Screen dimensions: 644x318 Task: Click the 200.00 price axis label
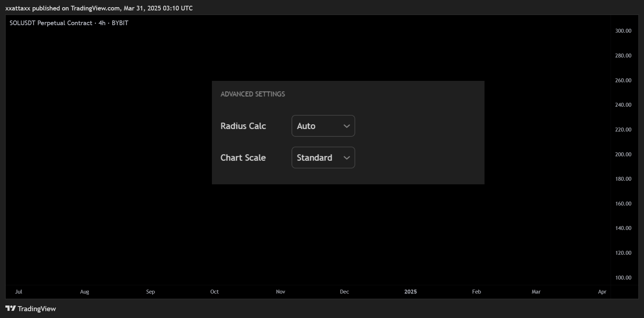(x=623, y=155)
